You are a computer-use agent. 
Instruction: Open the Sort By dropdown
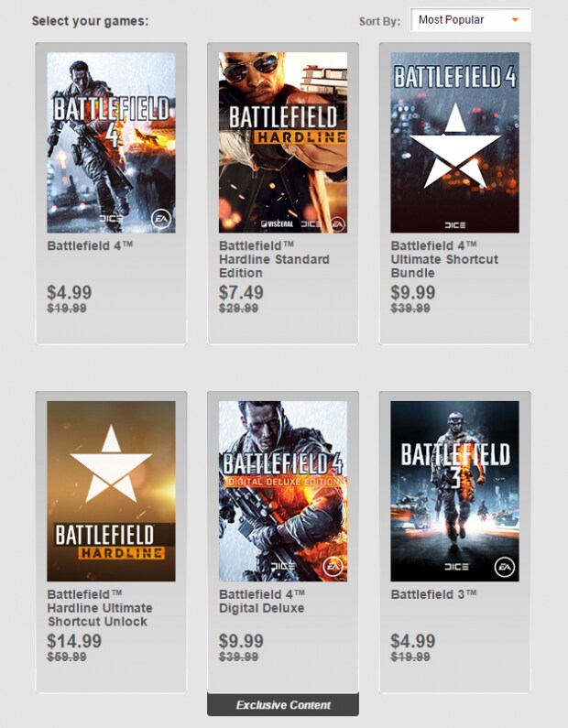(x=469, y=19)
